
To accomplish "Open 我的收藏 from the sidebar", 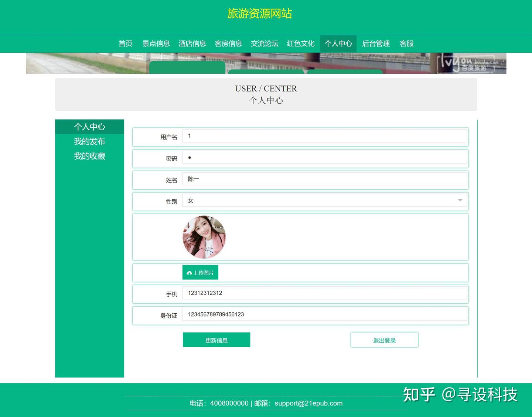I will [89, 156].
